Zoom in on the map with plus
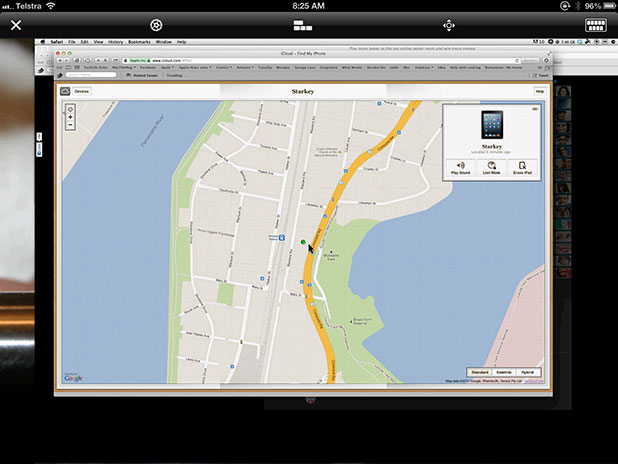 (x=70, y=117)
